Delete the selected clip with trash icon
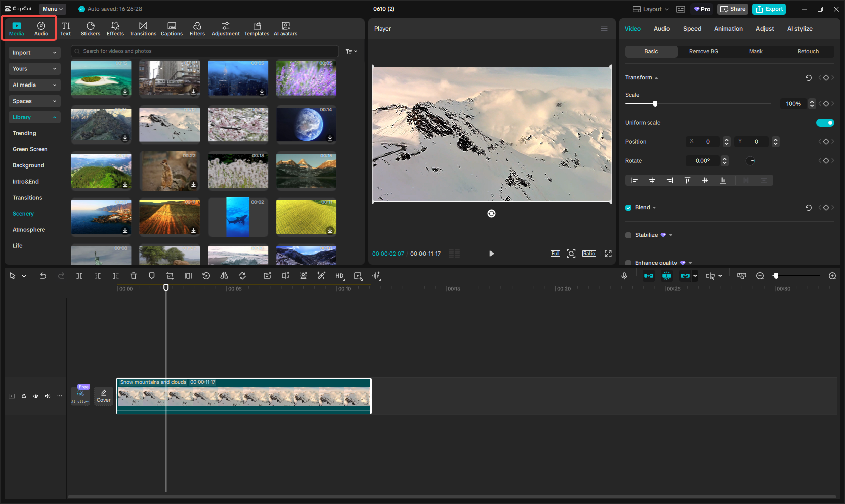This screenshot has width=845, height=504. pyautogui.click(x=134, y=276)
